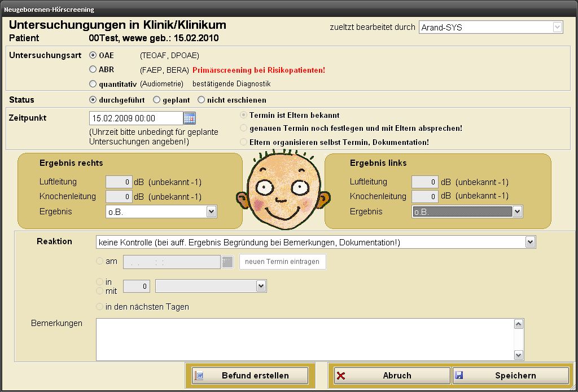Open the calendar picker next to Zeitpunkt
The width and height of the screenshot is (578, 392).
coord(190,118)
